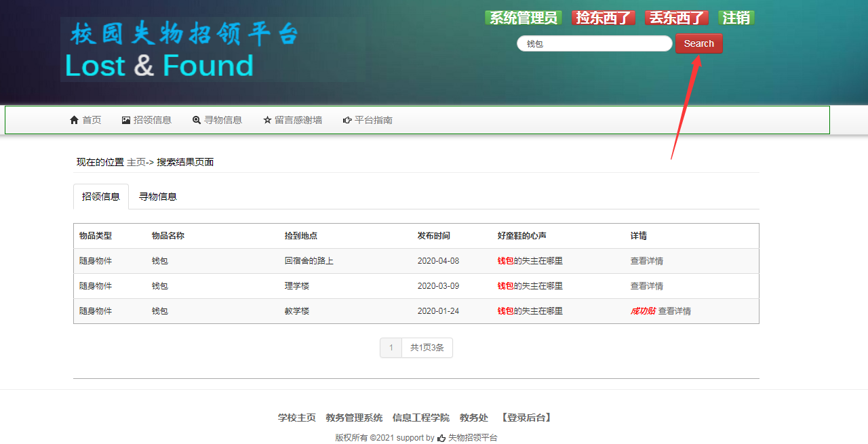Click the star icon beside 留言感谢墙

(267, 120)
